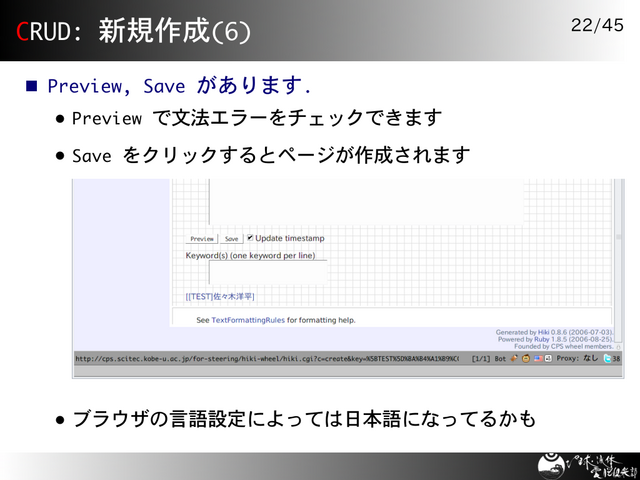
Task: Open the TextFormattingRules help link
Action: tap(248, 321)
